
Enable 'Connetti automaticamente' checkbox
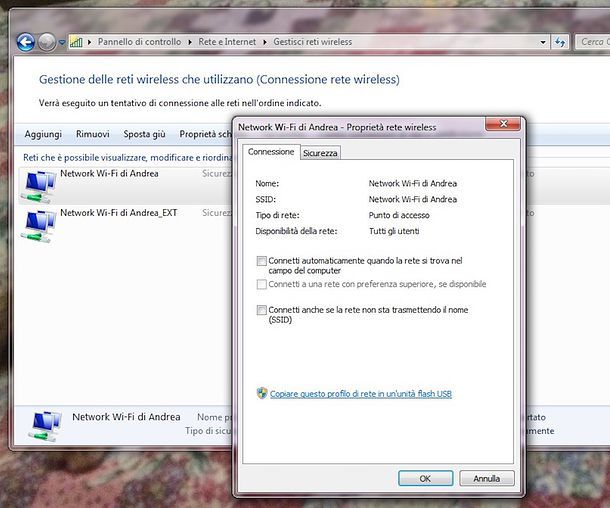point(262,261)
